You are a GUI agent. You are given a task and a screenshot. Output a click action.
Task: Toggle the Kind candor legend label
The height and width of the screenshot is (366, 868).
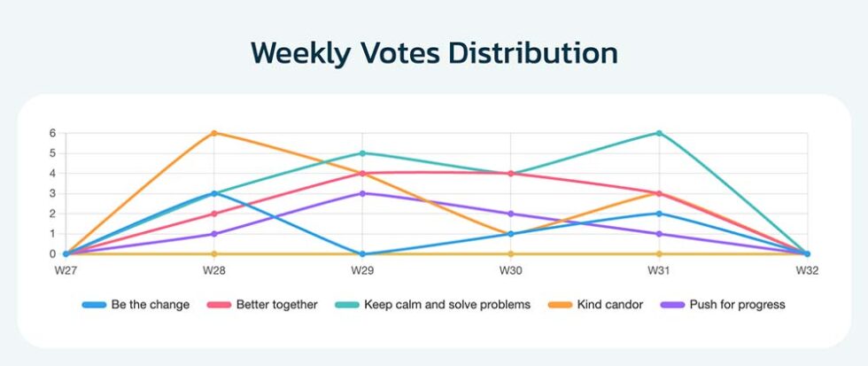610,305
